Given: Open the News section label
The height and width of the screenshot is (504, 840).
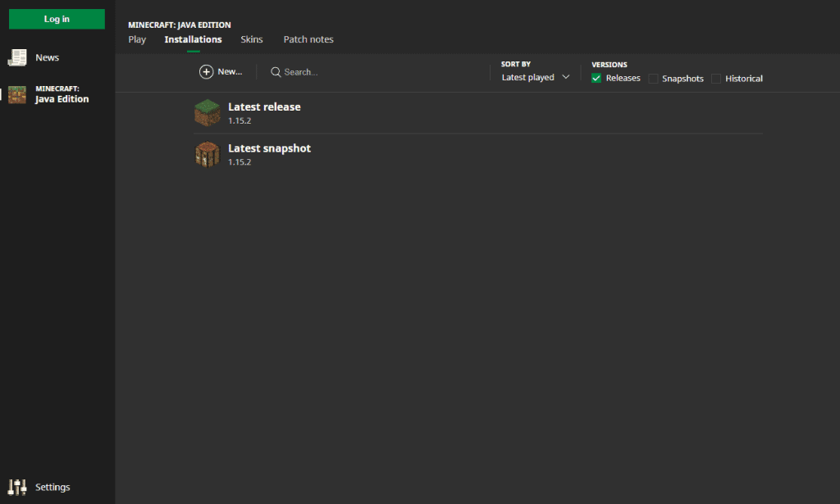Looking at the screenshot, I should click(x=47, y=58).
